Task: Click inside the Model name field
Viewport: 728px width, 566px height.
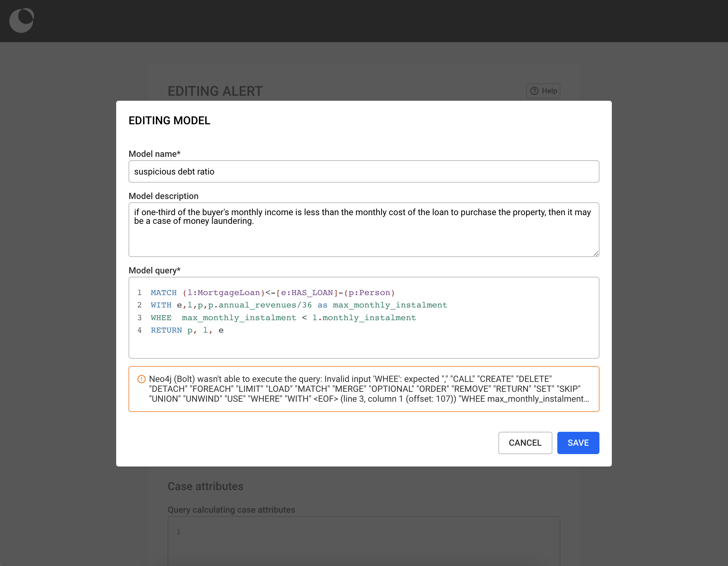Action: coord(363,171)
